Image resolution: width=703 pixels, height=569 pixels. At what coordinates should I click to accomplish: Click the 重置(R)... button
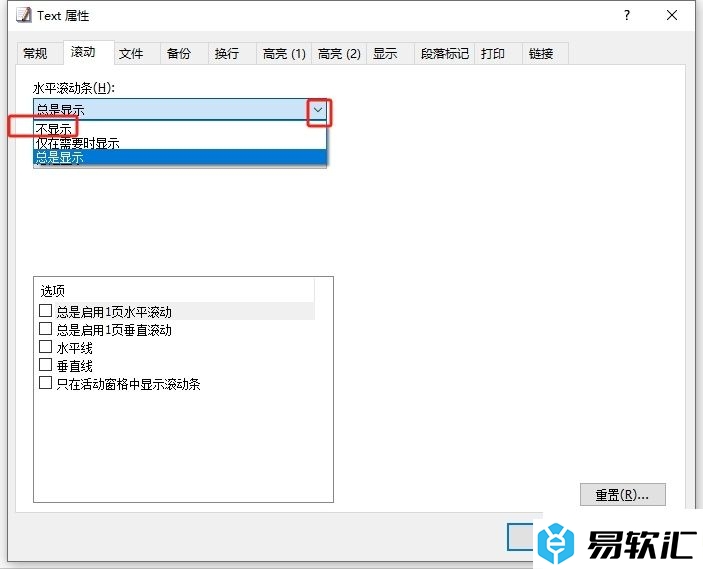pyautogui.click(x=623, y=495)
